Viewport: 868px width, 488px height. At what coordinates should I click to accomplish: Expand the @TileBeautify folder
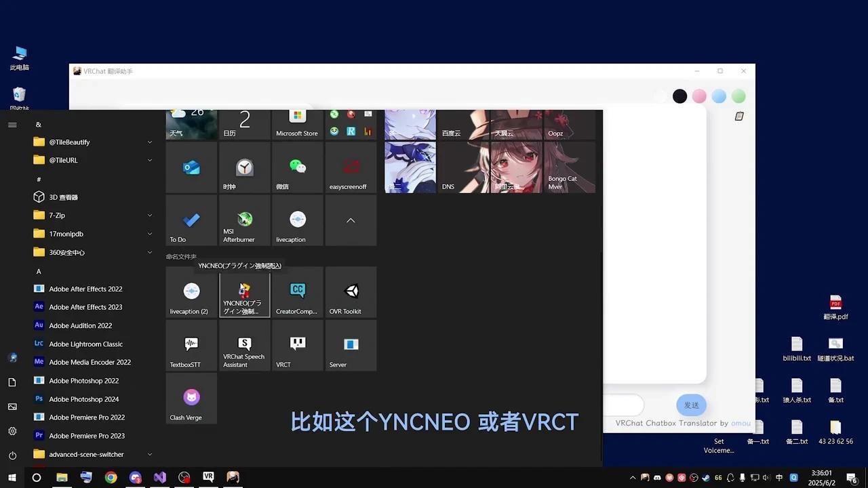(x=149, y=142)
